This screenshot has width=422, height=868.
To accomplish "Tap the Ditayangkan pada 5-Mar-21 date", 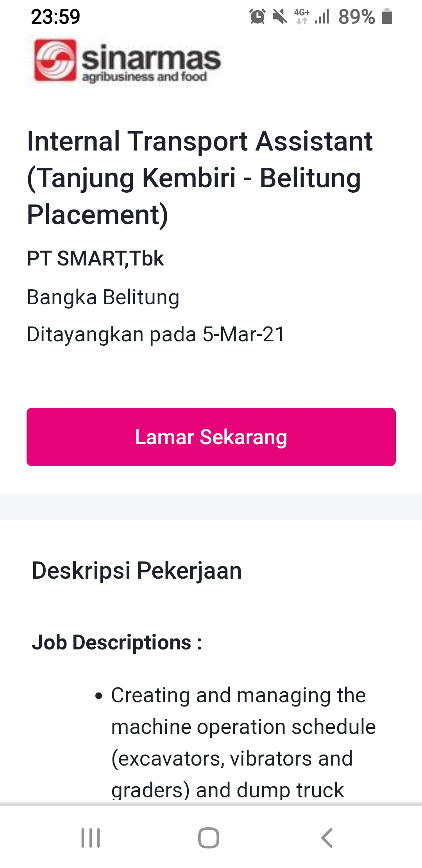I will 156,335.
